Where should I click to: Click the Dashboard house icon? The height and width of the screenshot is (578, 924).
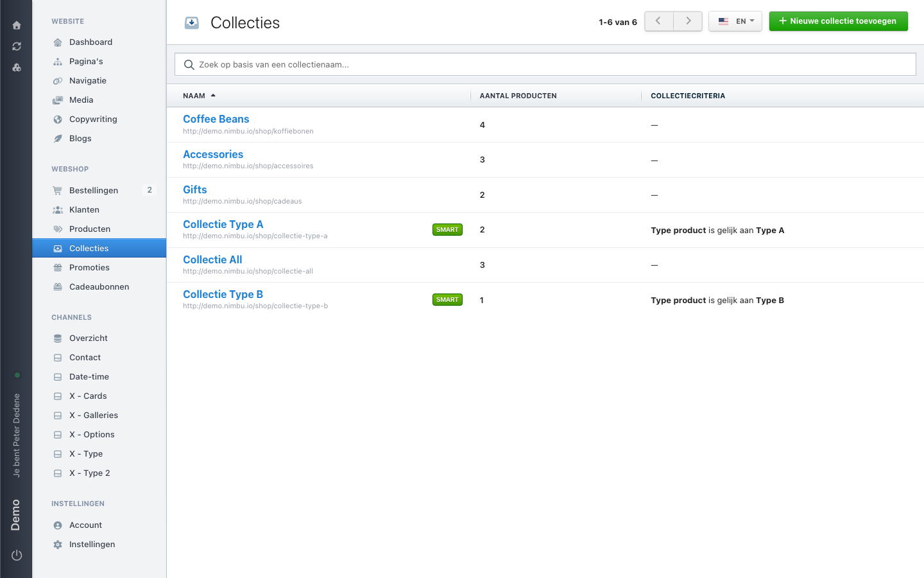[x=58, y=42]
